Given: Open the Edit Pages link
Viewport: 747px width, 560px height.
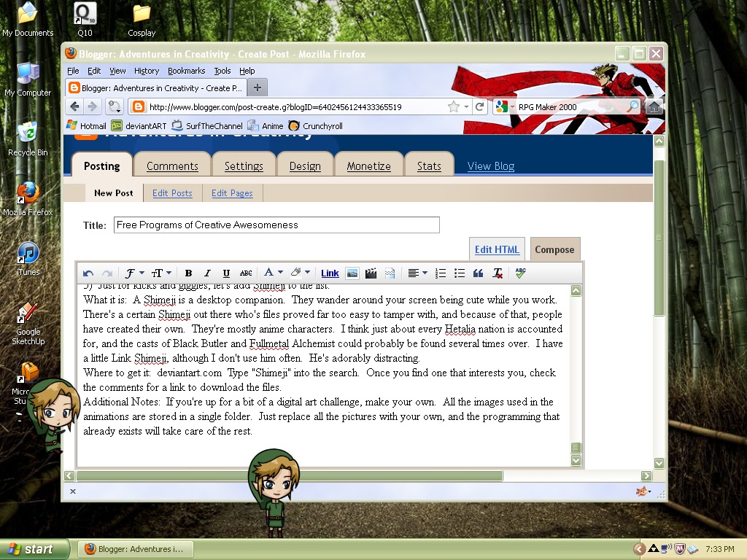Looking at the screenshot, I should [232, 192].
